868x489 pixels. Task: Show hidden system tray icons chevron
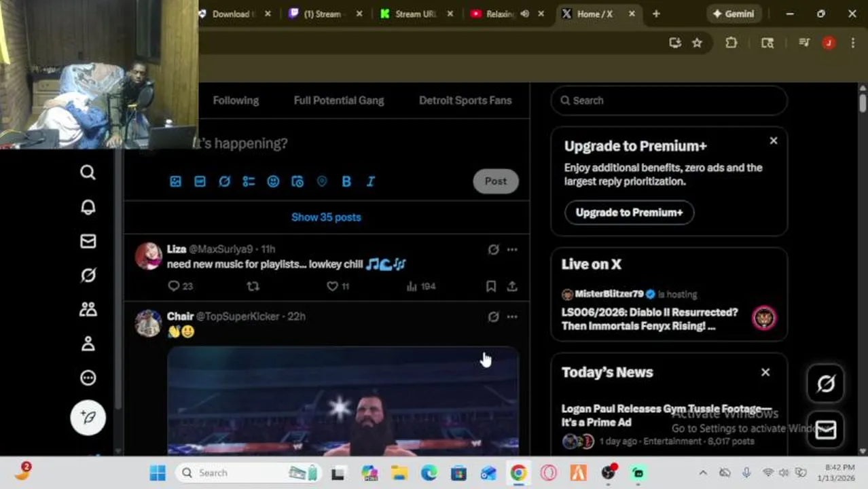[702, 473]
